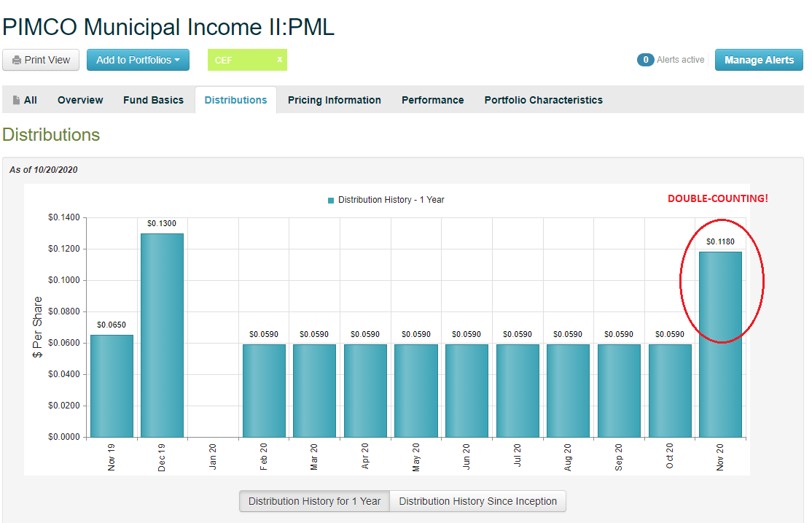Click the Dec 19 bar
Image resolution: width=812 pixels, height=523 pixels.
click(162, 336)
